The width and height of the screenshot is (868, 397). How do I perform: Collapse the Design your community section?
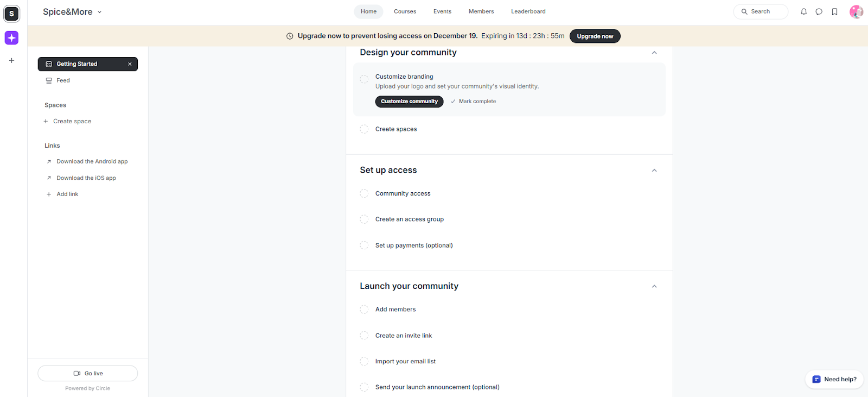[654, 53]
